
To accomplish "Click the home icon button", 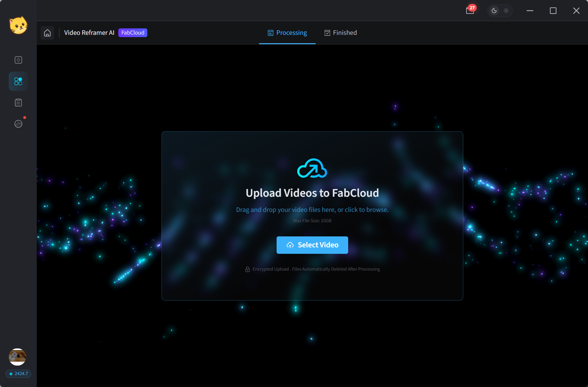I will (x=47, y=33).
